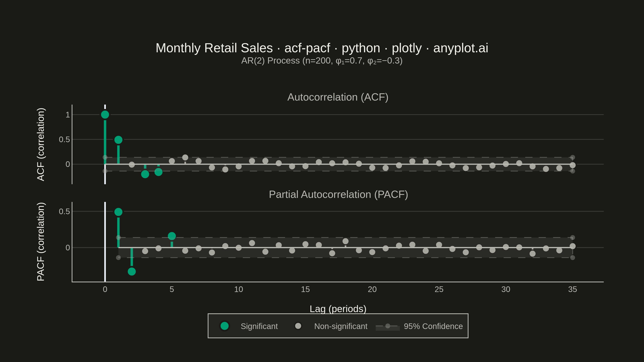The image size is (644, 362).
Task: Click the ACF lag 0 green marker
Action: tap(105, 115)
